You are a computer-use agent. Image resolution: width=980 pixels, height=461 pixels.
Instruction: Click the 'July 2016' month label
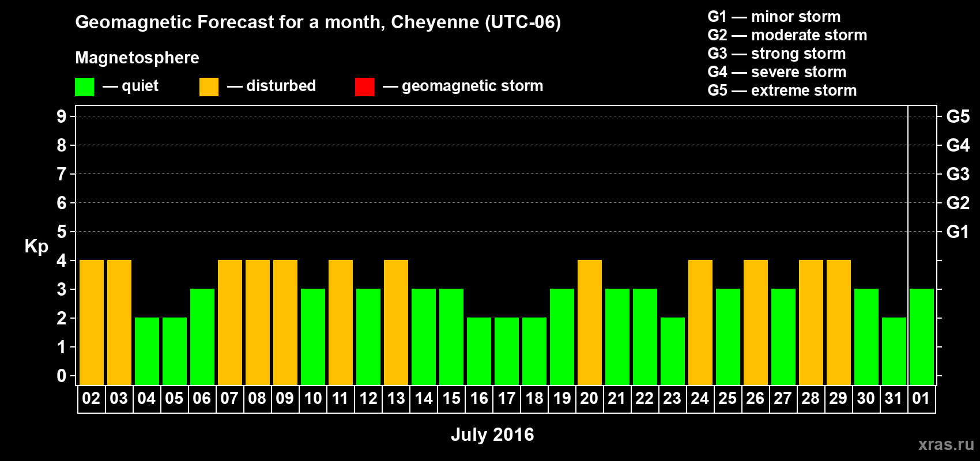(x=492, y=434)
